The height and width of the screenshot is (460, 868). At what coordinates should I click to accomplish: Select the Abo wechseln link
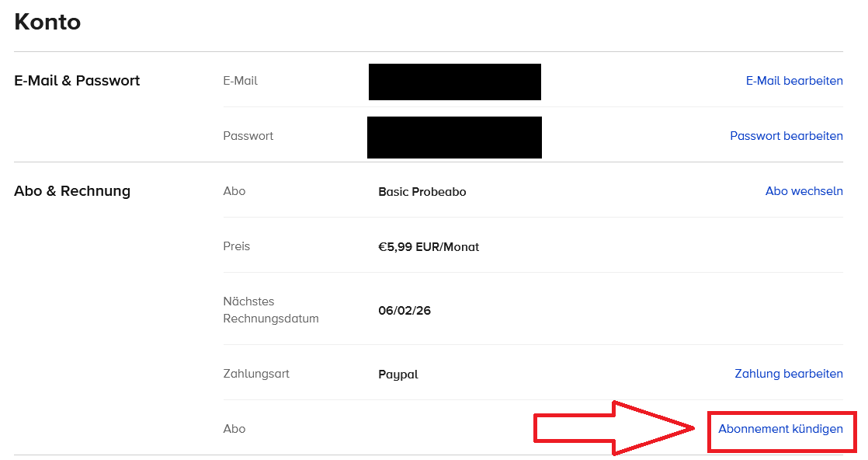click(804, 191)
